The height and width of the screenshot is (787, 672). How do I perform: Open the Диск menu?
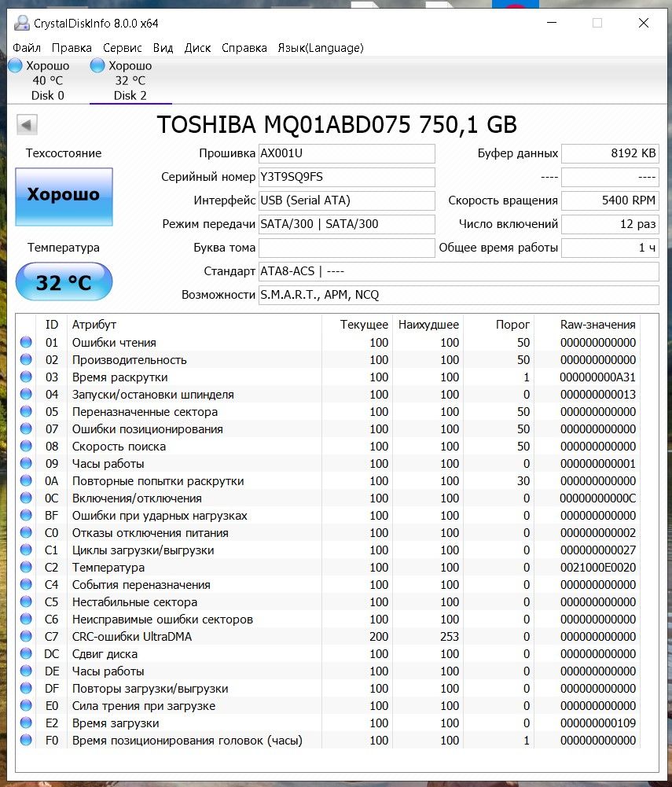point(198,48)
